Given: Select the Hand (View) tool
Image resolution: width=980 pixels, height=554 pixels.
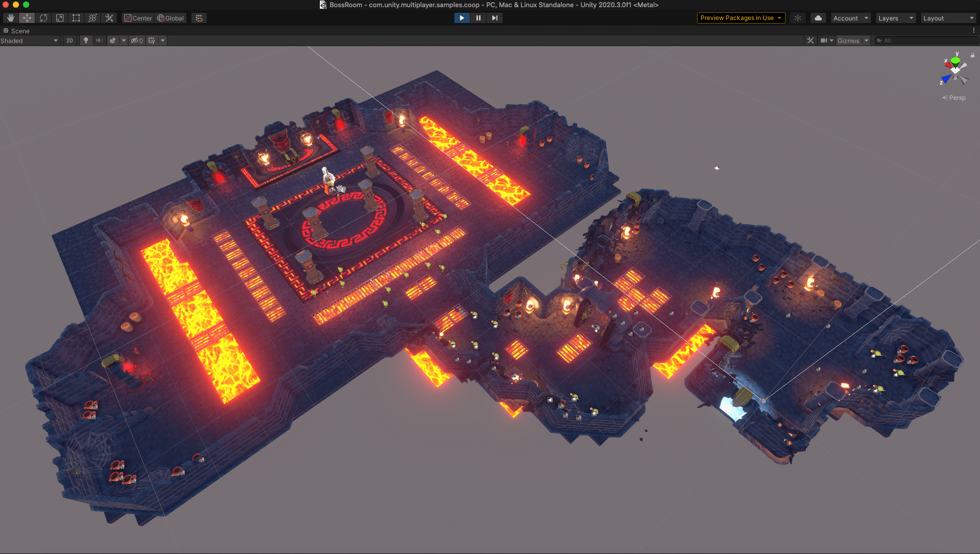Looking at the screenshot, I should click(10, 17).
